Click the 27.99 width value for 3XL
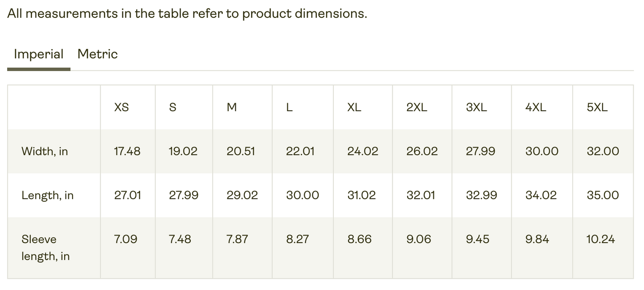644x290 pixels. (480, 151)
